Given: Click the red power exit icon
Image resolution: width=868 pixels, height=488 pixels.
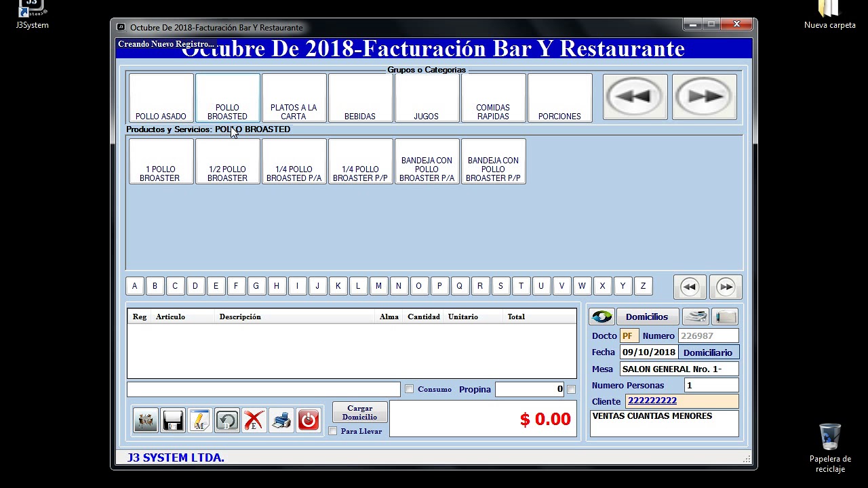Looking at the screenshot, I should (x=309, y=420).
